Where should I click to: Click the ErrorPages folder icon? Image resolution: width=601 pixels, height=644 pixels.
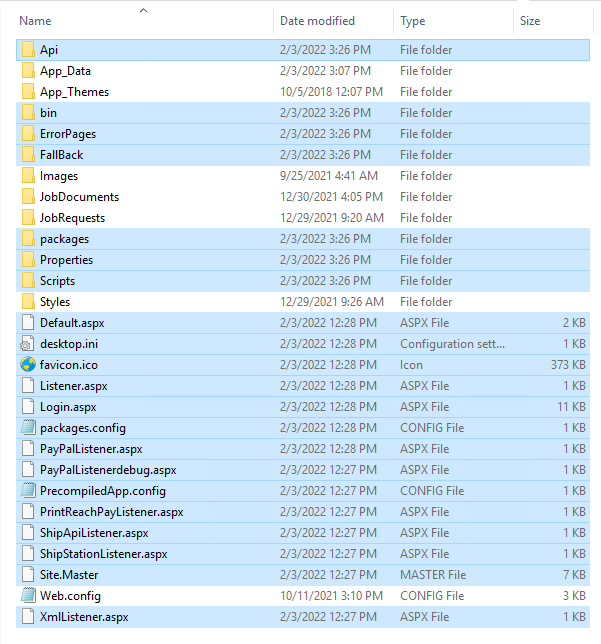click(x=28, y=133)
